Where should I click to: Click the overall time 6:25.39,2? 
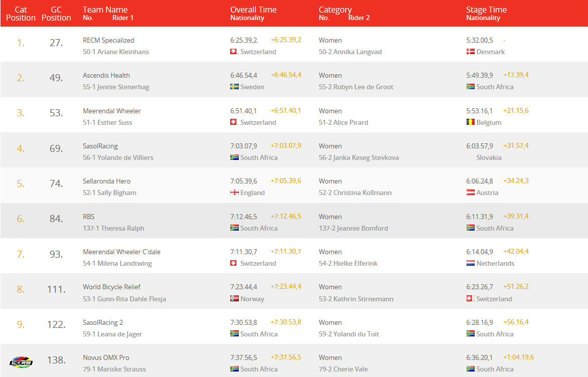[x=244, y=40]
